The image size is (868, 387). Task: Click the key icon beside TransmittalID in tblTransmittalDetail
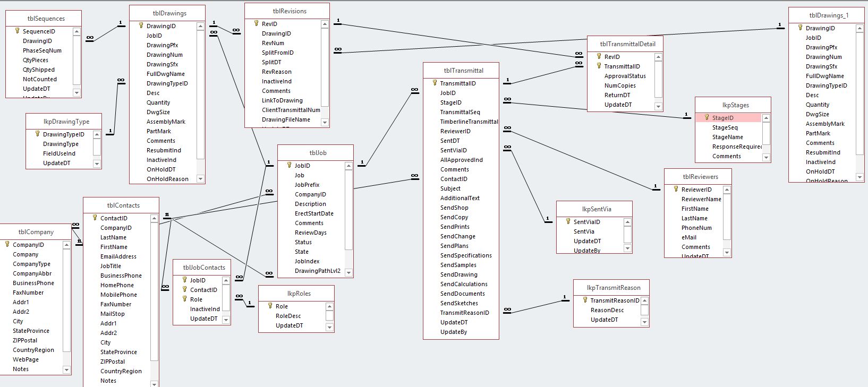[x=599, y=66]
